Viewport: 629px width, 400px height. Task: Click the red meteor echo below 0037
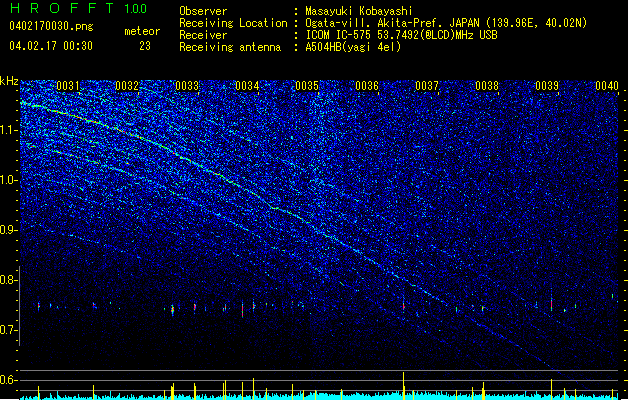click(404, 307)
